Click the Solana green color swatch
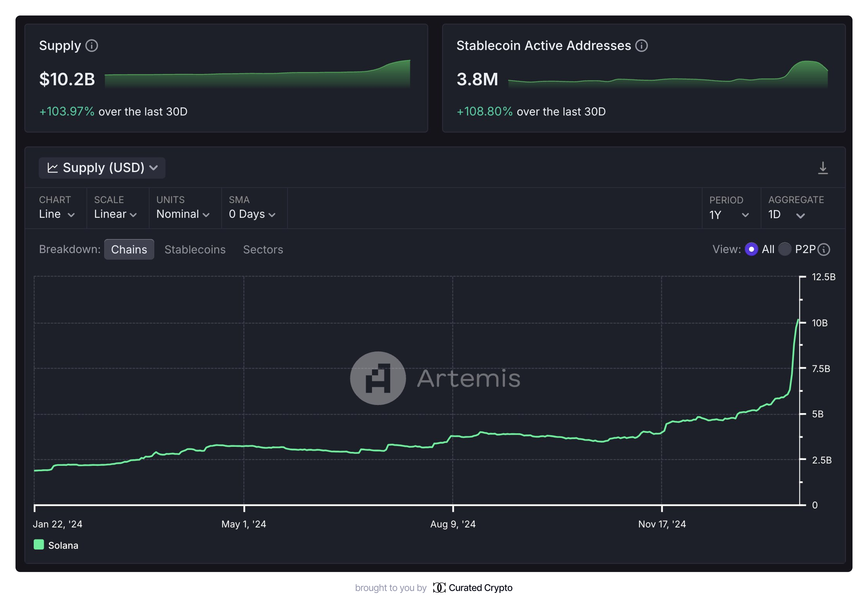 pyautogui.click(x=39, y=544)
